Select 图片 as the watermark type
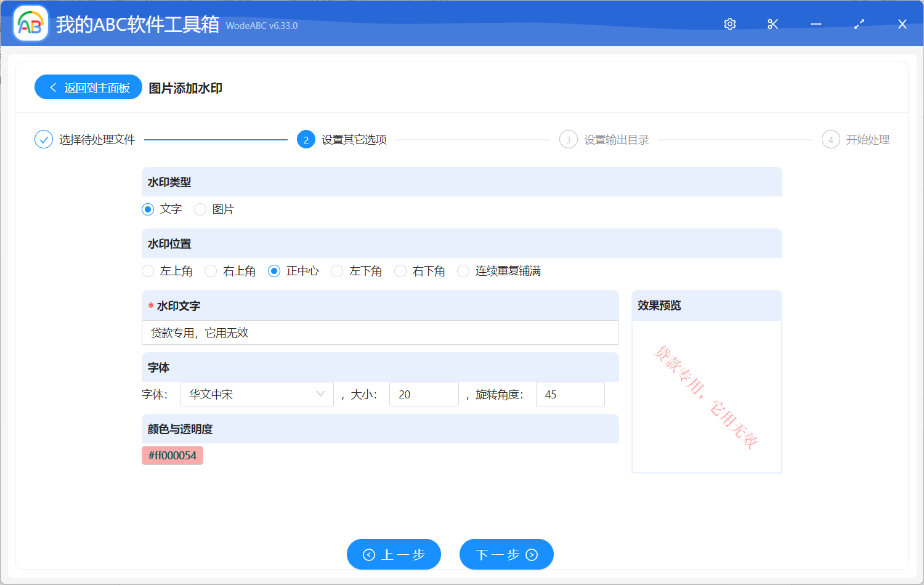The width and height of the screenshot is (924, 585). coord(200,209)
